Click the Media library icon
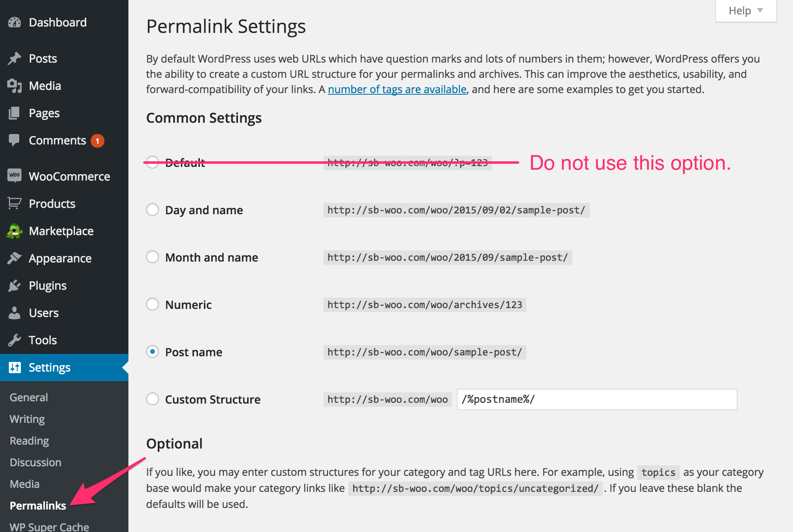Screen dimensions: 793x532 14,86
